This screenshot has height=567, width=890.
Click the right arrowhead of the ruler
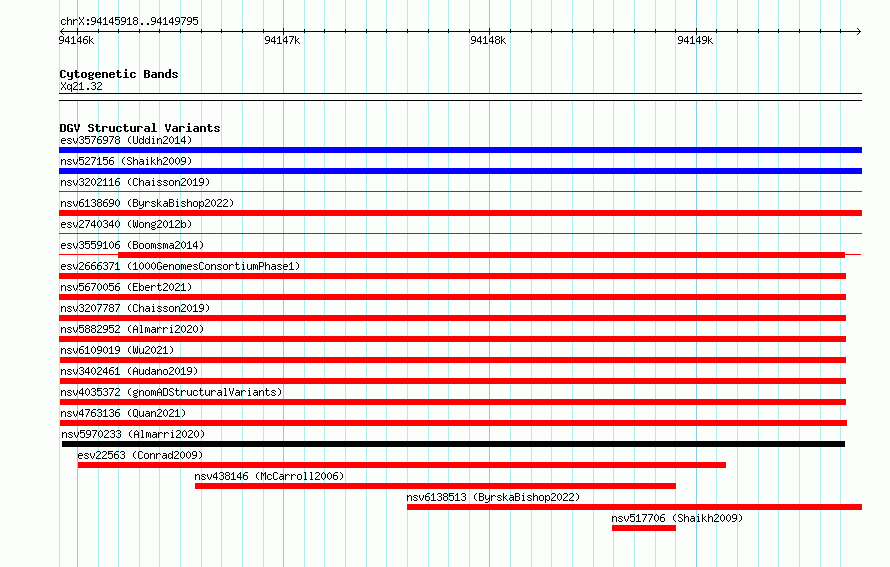(859, 31)
